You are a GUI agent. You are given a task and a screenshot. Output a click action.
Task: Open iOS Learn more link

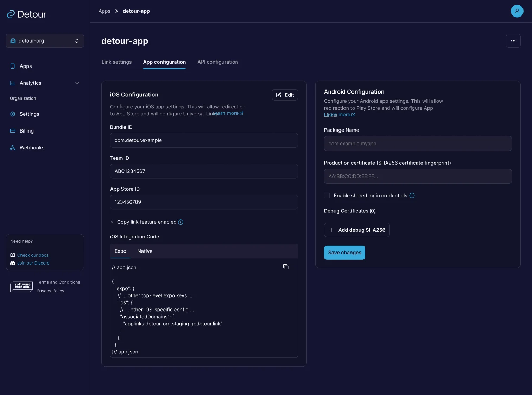(228, 113)
